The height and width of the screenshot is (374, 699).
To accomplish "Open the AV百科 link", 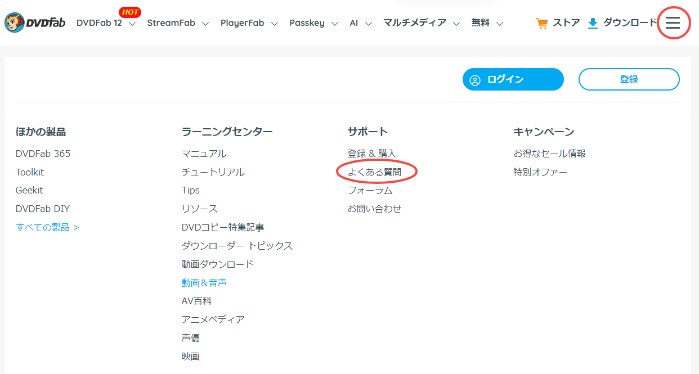I will pyautogui.click(x=196, y=301).
